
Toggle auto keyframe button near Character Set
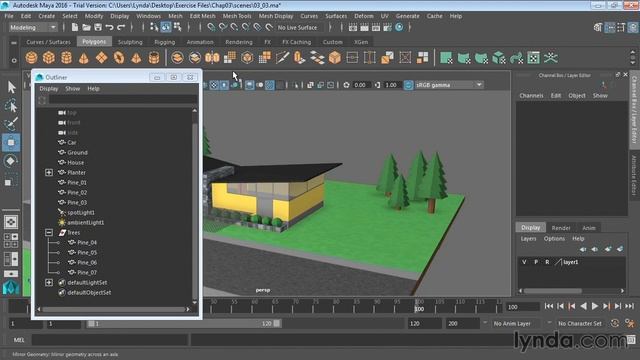point(615,323)
